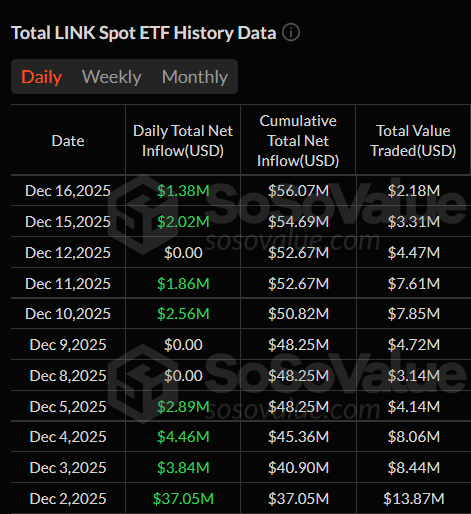
Task: Click the $2.02M inflow on Dec 15
Action: click(x=183, y=222)
